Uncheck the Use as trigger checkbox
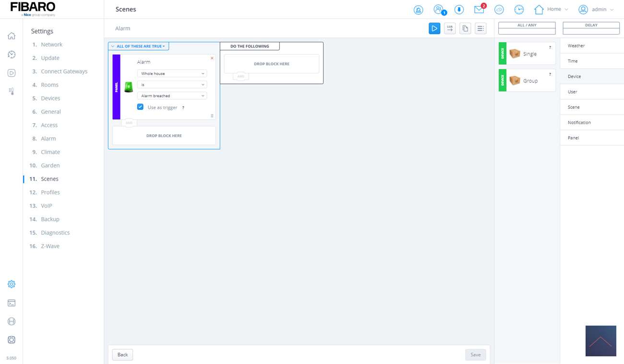Viewport: 624px width, 364px height. [x=140, y=107]
